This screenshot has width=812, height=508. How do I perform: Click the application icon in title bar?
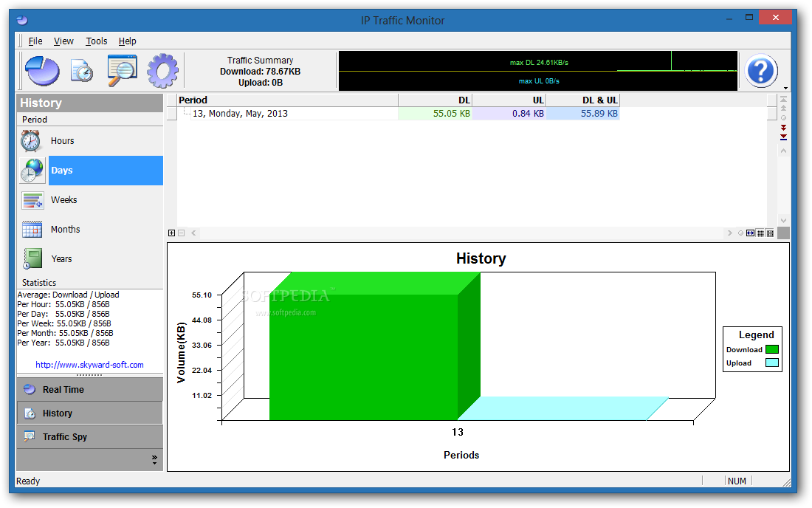click(21, 20)
